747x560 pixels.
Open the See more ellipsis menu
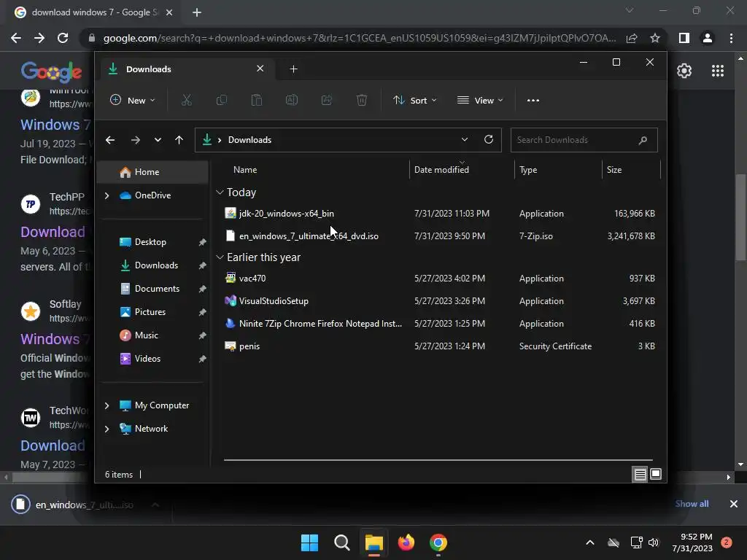coord(533,101)
